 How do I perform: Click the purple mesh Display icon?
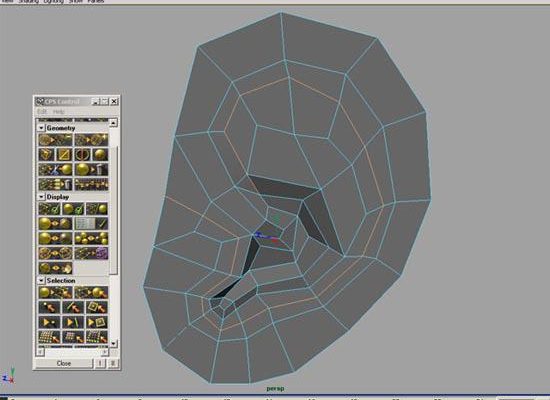click(92, 253)
